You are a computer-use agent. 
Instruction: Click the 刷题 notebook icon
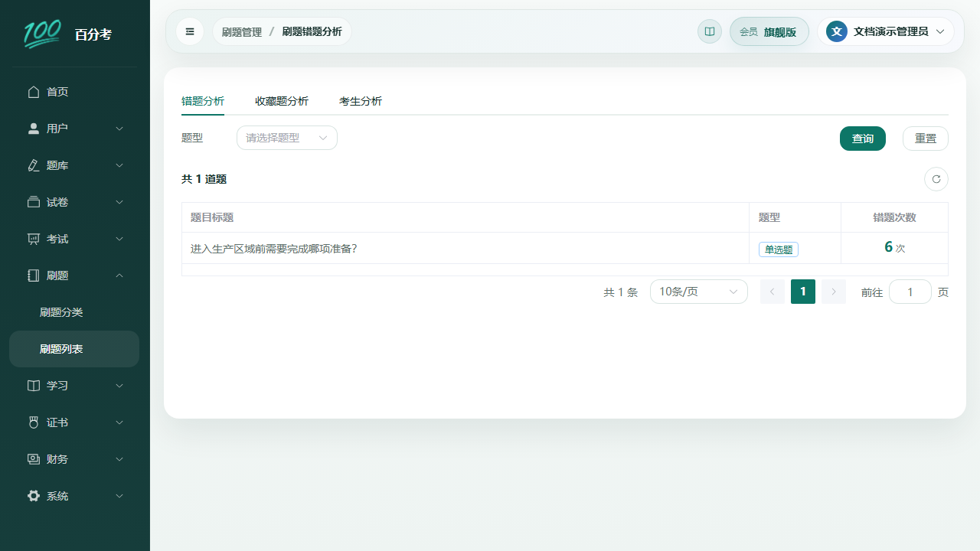tap(34, 275)
